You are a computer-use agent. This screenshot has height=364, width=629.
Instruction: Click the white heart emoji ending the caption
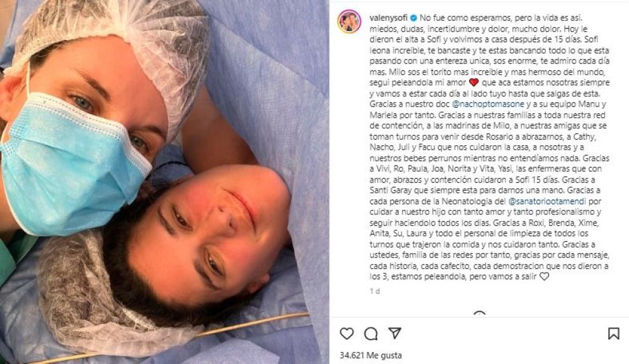(544, 276)
